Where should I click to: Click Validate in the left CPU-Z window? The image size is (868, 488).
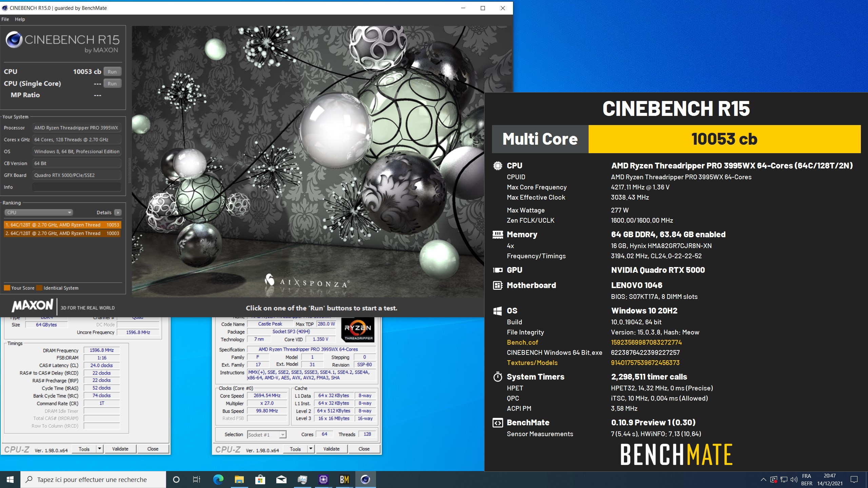(120, 449)
